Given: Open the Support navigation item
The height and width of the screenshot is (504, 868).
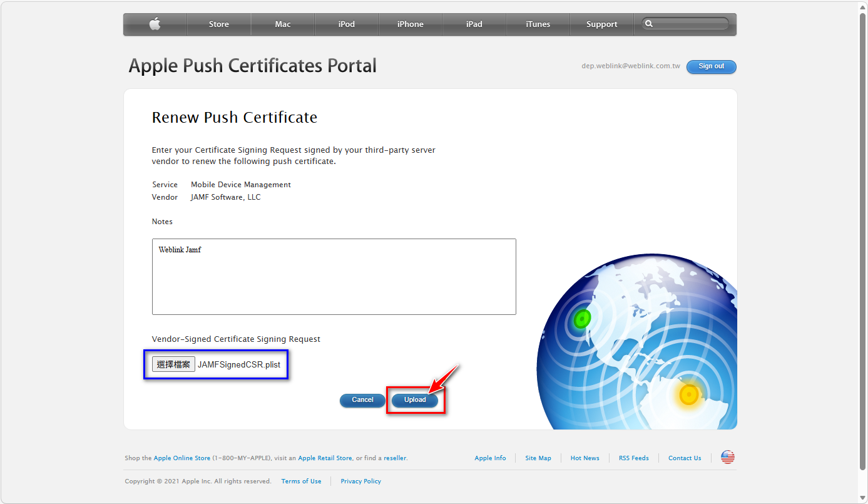Looking at the screenshot, I should tap(602, 24).
